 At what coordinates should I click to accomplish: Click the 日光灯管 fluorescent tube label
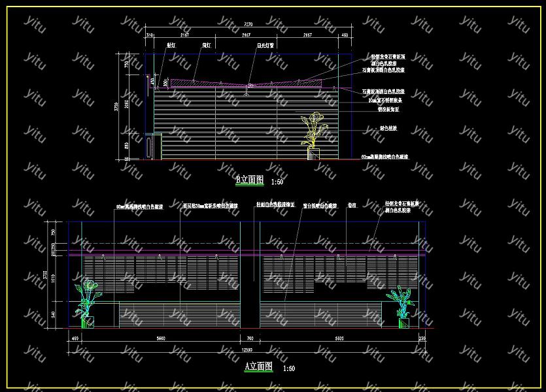coord(265,45)
